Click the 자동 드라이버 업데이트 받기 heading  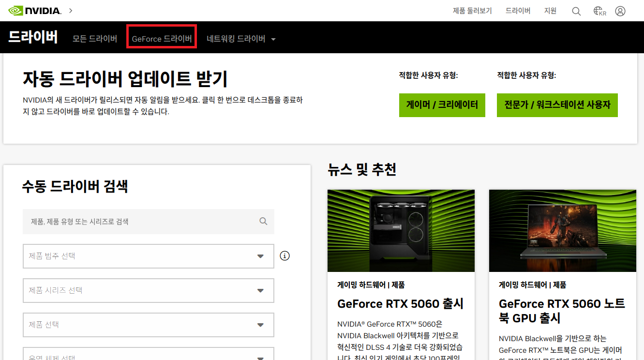125,78
